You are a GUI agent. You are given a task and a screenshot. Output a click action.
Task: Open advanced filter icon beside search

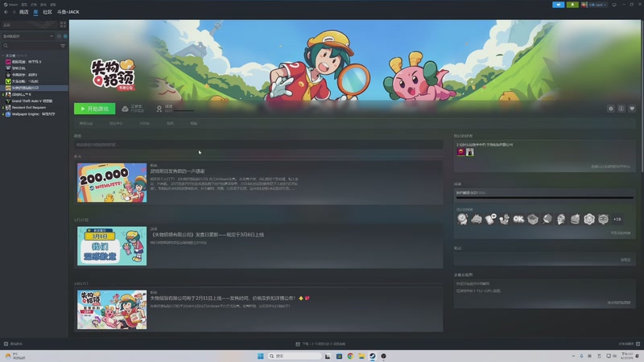(63, 46)
